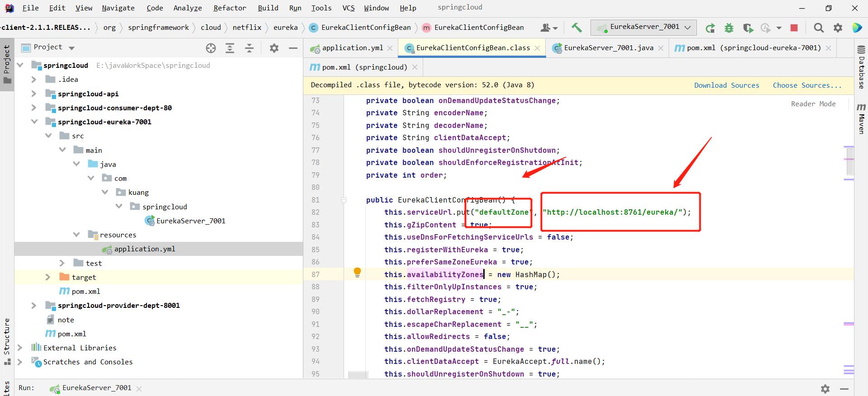Open the Database tool window
The image size is (868, 396).
point(861,67)
